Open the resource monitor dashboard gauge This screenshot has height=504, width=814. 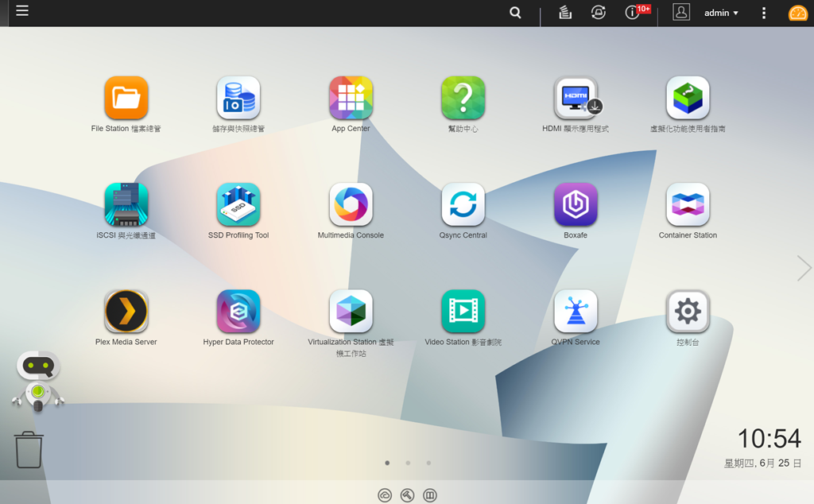tap(797, 14)
